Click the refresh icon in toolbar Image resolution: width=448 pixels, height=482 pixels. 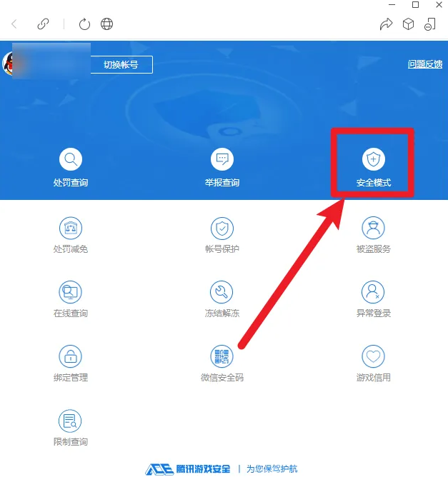pyautogui.click(x=84, y=24)
